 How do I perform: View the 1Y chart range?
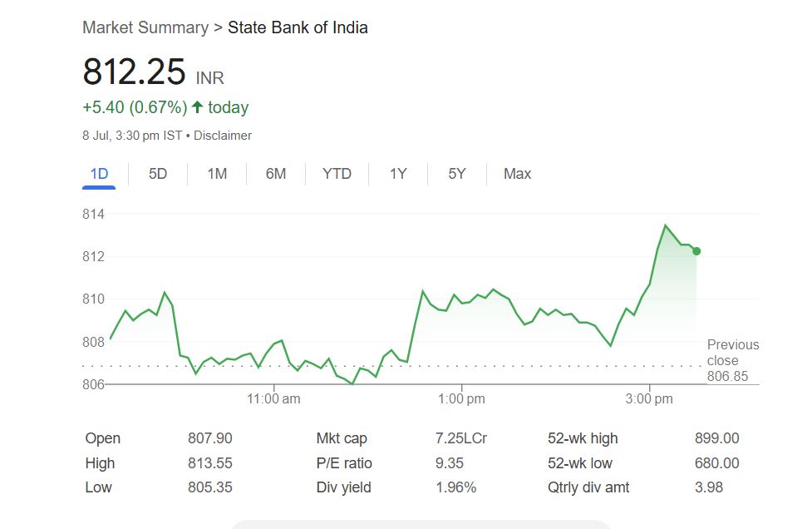point(398,174)
